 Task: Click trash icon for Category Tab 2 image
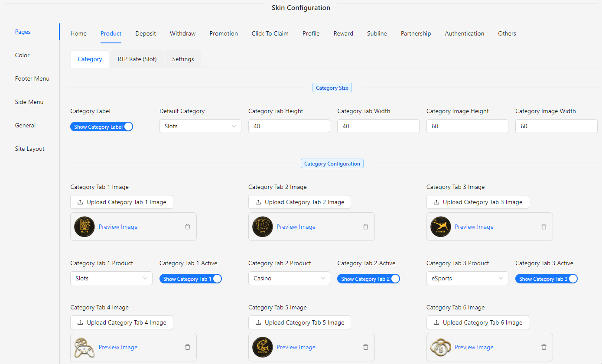(366, 227)
